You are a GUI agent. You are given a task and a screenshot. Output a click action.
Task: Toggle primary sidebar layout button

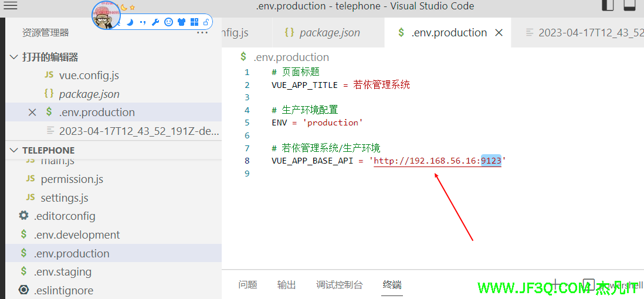tap(608, 6)
